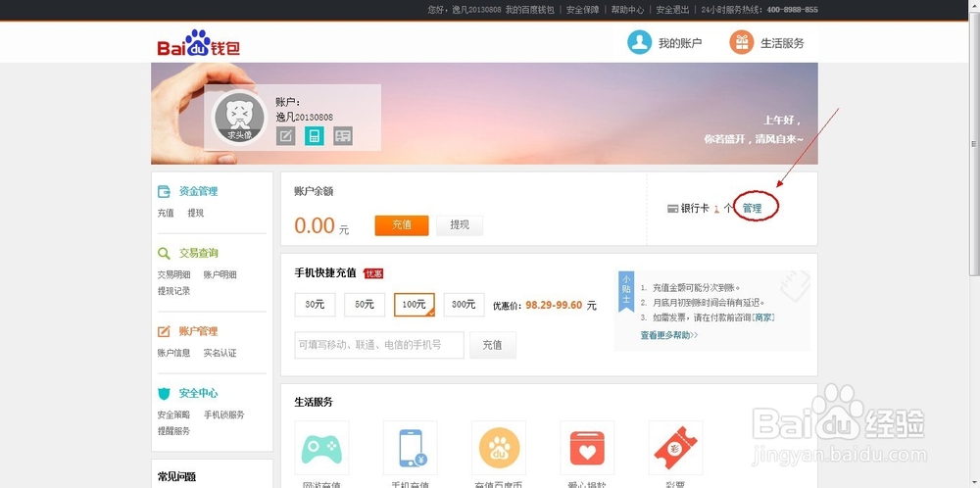Click the 账户管理 heading

pos(198,331)
